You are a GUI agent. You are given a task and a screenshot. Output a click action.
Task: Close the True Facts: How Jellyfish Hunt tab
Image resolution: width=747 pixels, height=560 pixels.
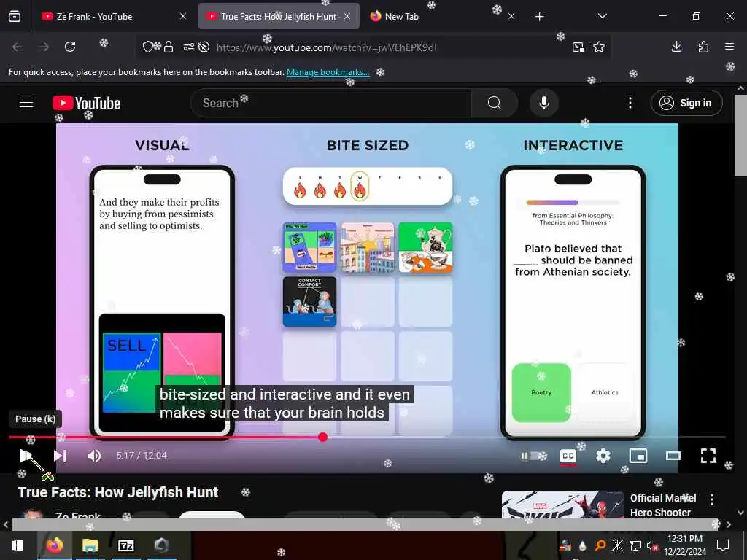tap(347, 17)
